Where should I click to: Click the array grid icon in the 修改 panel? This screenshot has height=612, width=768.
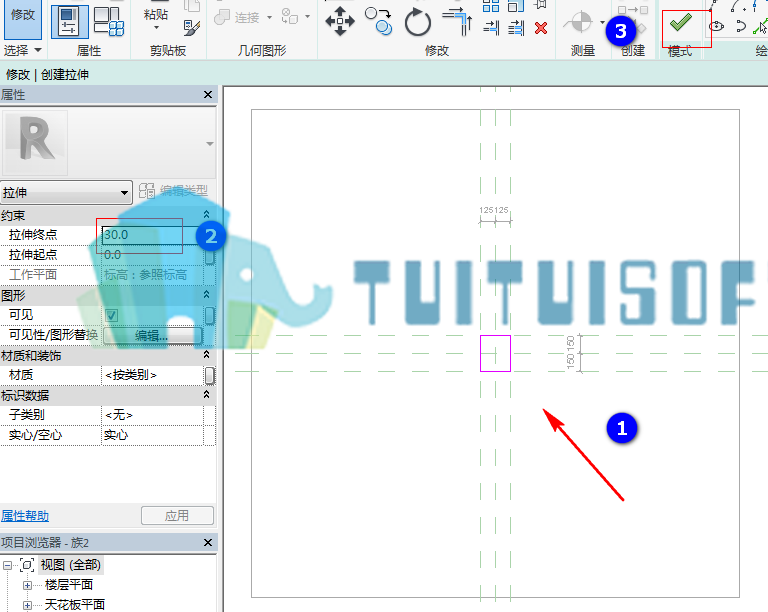pos(491,6)
